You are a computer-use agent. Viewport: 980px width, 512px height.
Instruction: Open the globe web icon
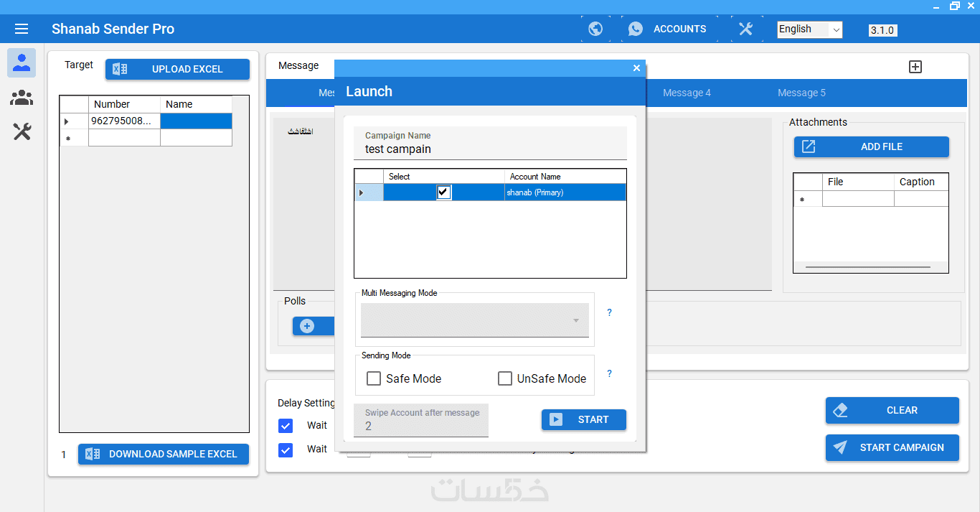tap(595, 29)
